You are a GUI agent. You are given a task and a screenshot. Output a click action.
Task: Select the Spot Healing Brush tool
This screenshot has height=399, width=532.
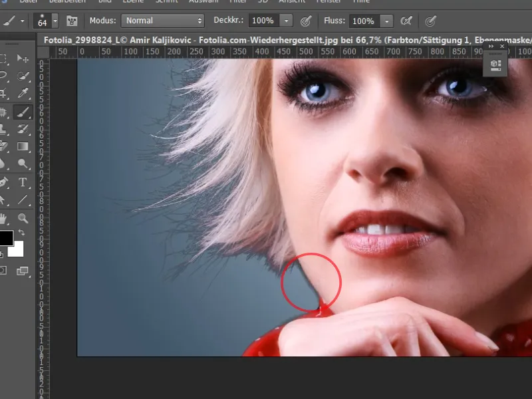(3, 112)
